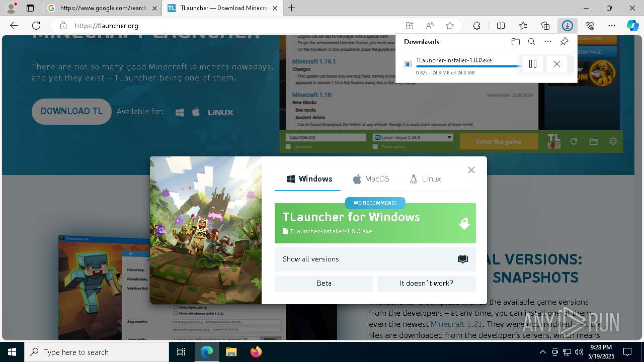644x362 pixels.
Task: Open downloads folder icon in Downloads panel
Action: coord(515,42)
